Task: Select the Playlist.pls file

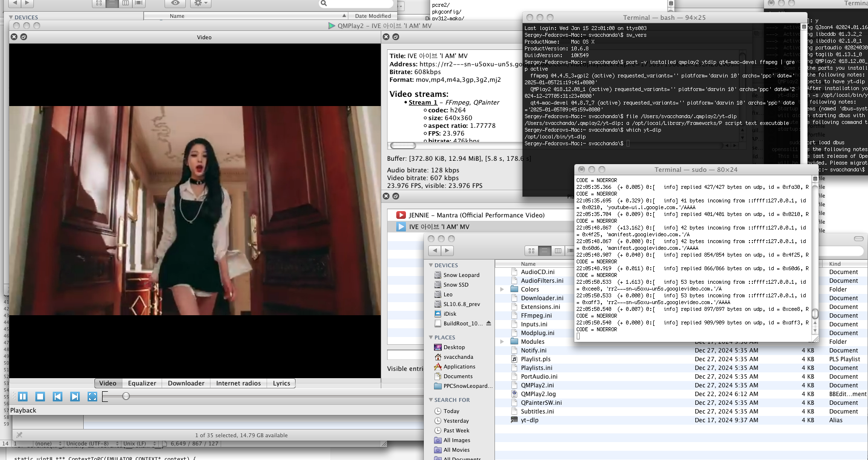Action: (536, 359)
